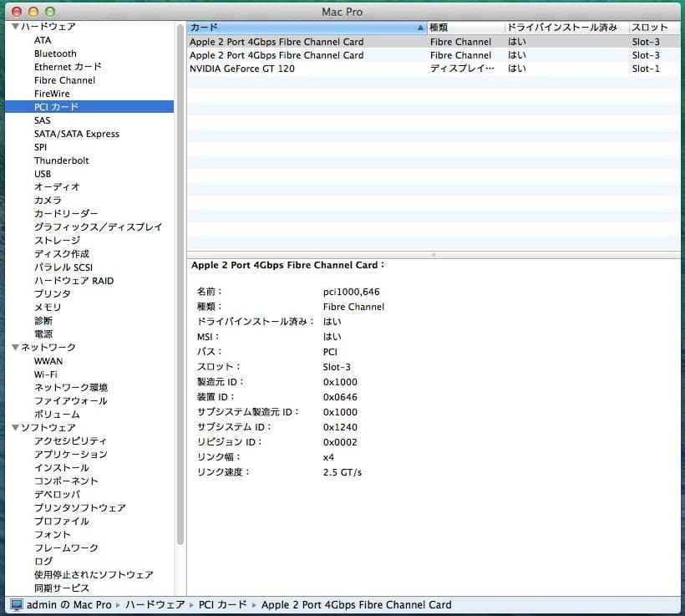685x616 pixels.
Task: Select フォント under the software section
Action: (53, 534)
